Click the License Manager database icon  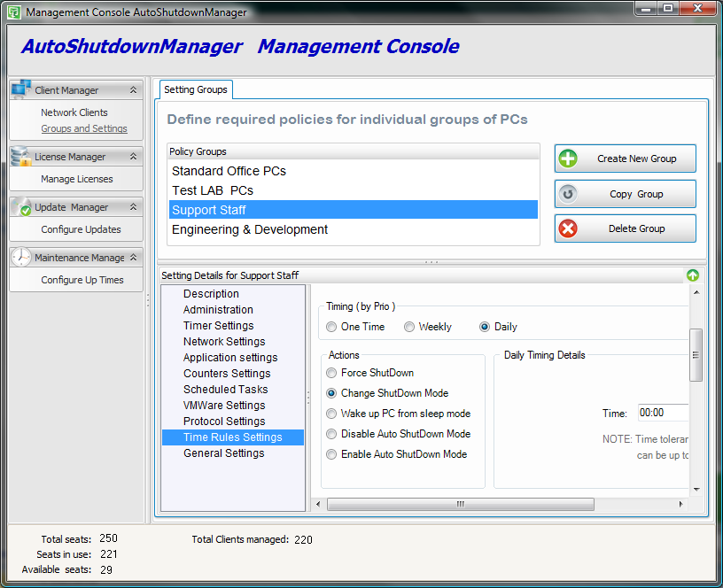[x=21, y=156]
